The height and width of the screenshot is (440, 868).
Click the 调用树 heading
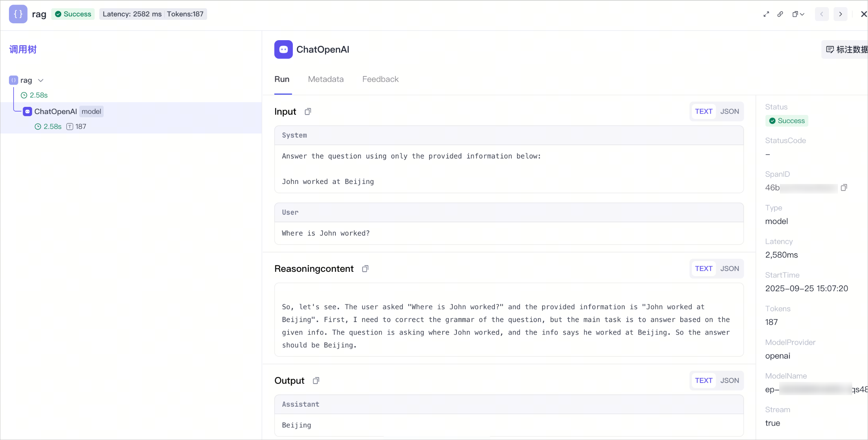coord(23,49)
